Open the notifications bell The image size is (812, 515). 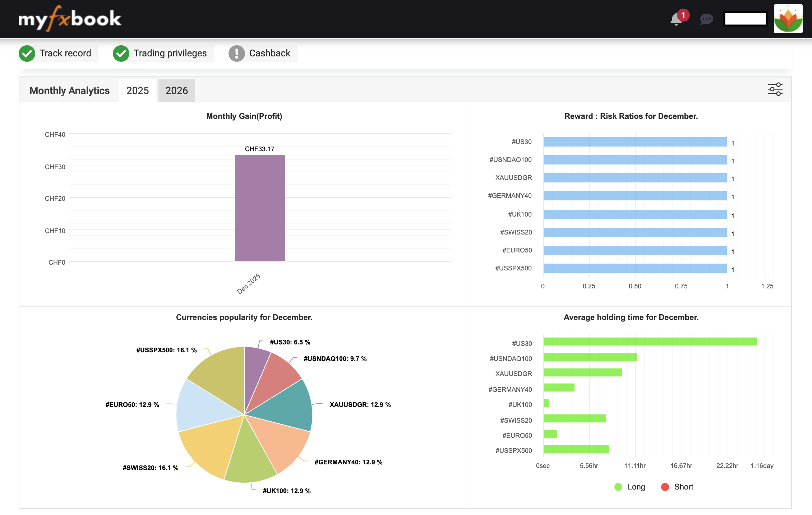tap(676, 19)
